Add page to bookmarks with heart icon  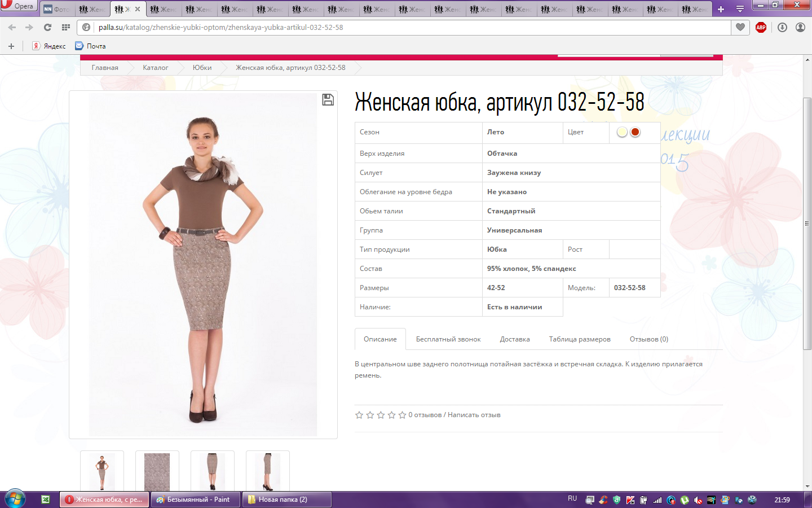(x=740, y=27)
